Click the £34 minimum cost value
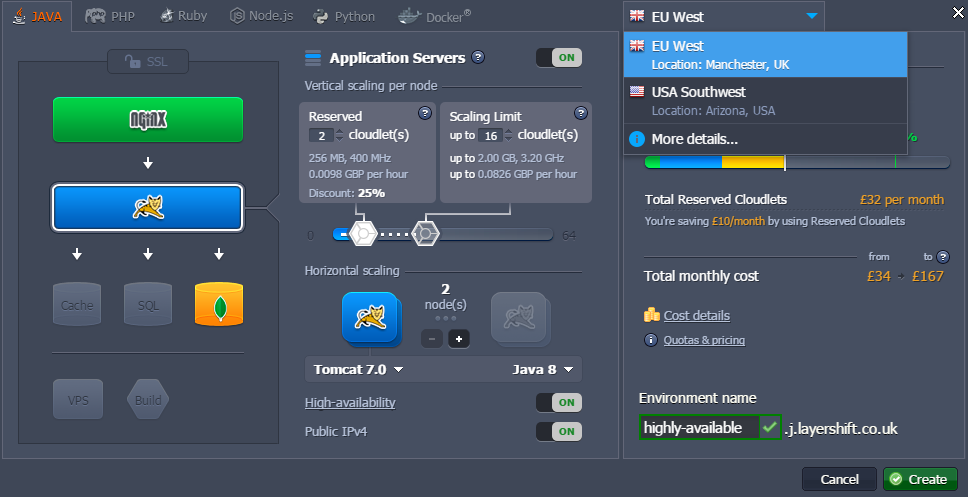This screenshot has height=497, width=968. pyautogui.click(x=878, y=276)
